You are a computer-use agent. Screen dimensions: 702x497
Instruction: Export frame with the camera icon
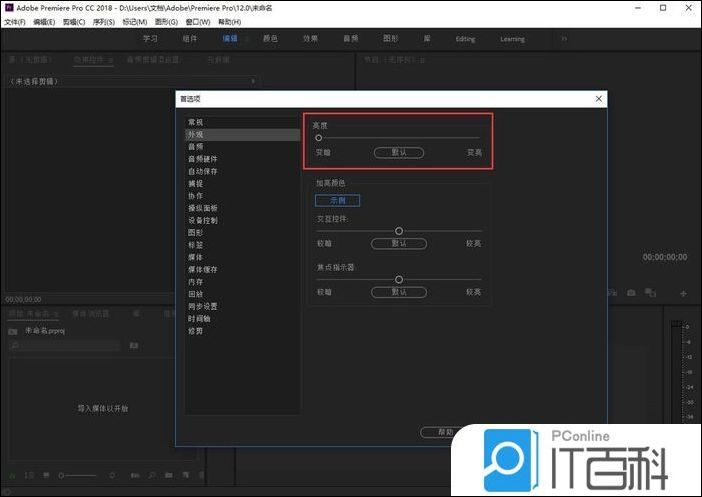[631, 293]
